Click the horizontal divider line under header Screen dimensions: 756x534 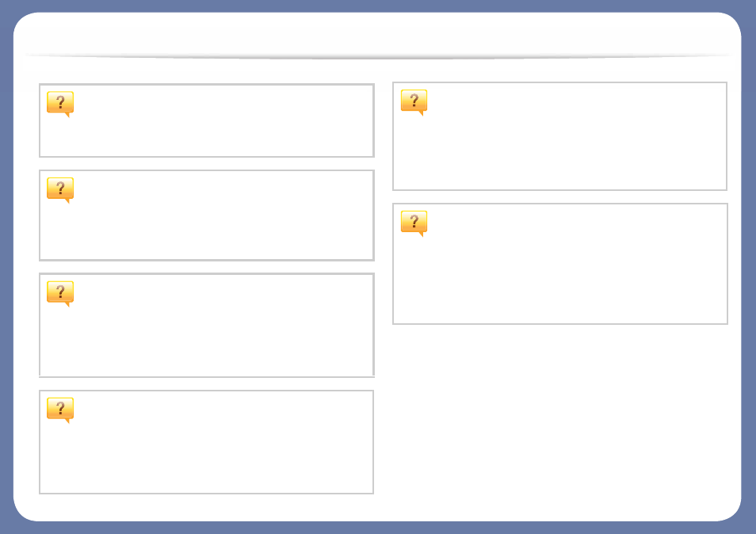(378, 56)
